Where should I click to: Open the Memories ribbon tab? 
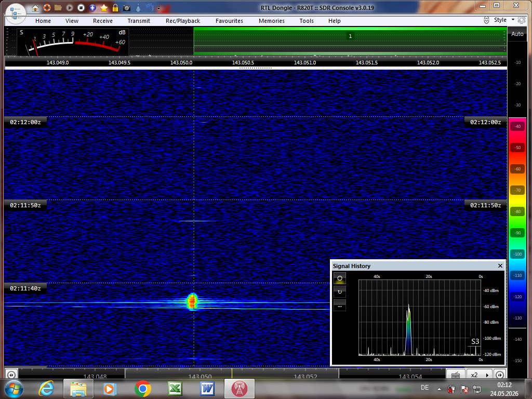point(272,21)
